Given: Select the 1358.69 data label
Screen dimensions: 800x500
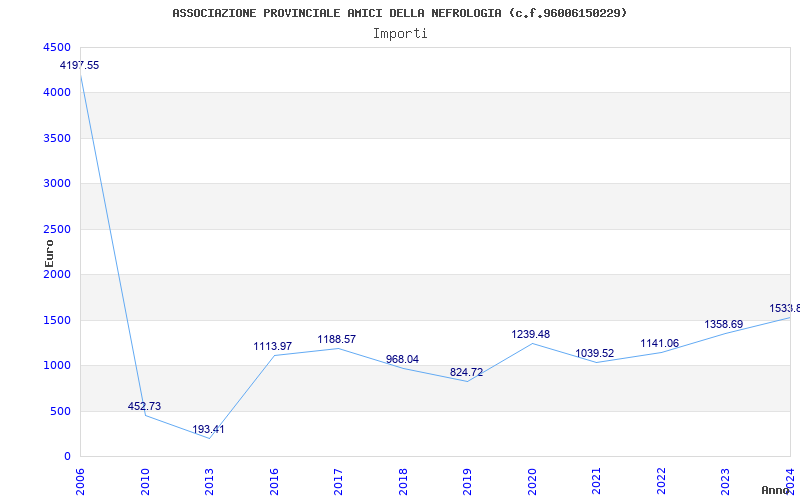Looking at the screenshot, I should (724, 324).
